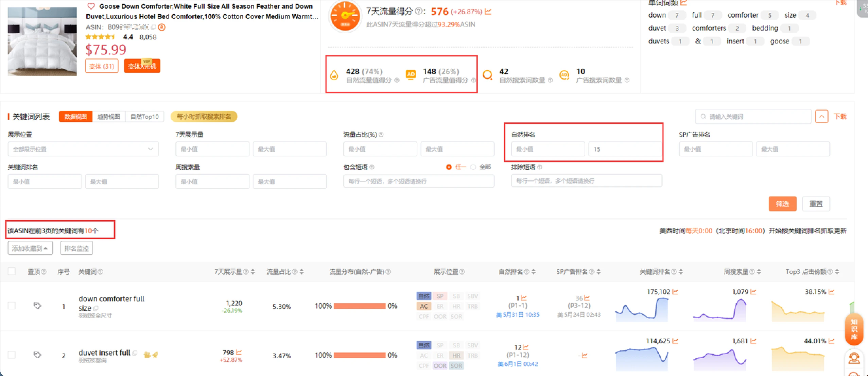This screenshot has width=868, height=376.
Task: Open weekly search chart icon beside 1,681
Action: click(x=753, y=341)
